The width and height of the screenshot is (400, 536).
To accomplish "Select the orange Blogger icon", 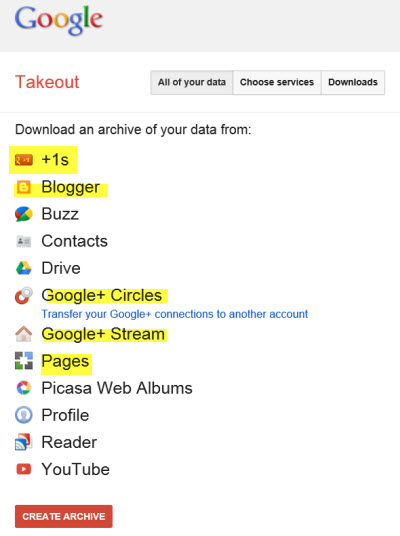I will (x=24, y=187).
